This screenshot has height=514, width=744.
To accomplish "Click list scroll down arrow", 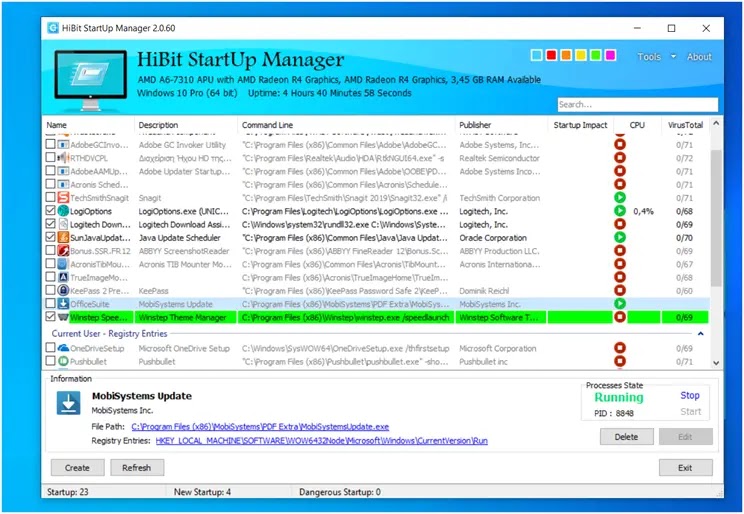I will tap(716, 363).
